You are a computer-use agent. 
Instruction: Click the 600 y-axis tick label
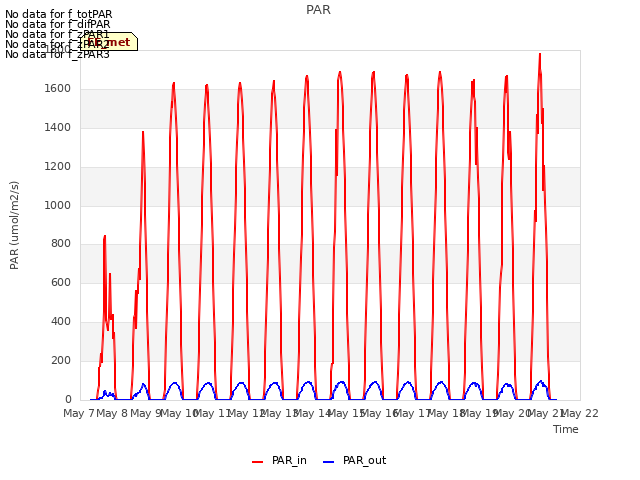[x=61, y=283]
